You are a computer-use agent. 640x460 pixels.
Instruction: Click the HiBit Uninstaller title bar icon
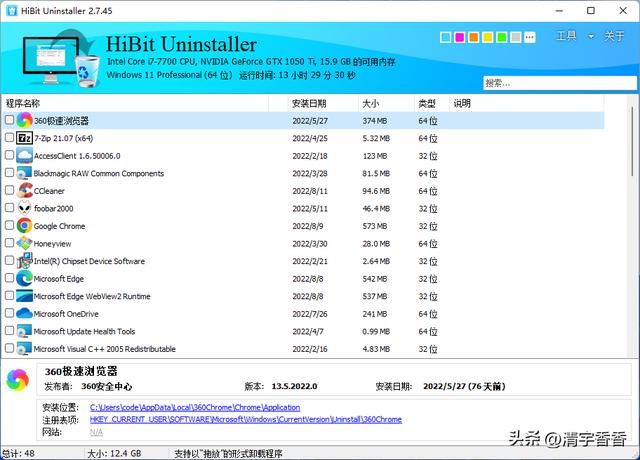point(12,11)
